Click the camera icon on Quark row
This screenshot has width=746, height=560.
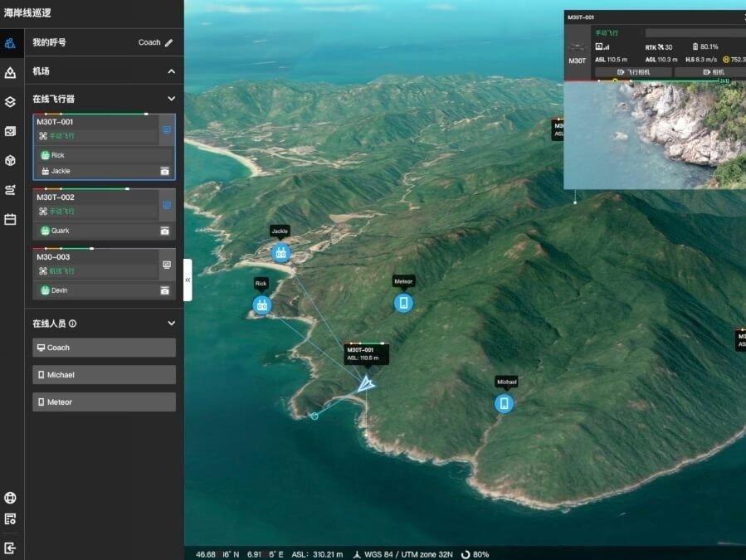pyautogui.click(x=164, y=231)
